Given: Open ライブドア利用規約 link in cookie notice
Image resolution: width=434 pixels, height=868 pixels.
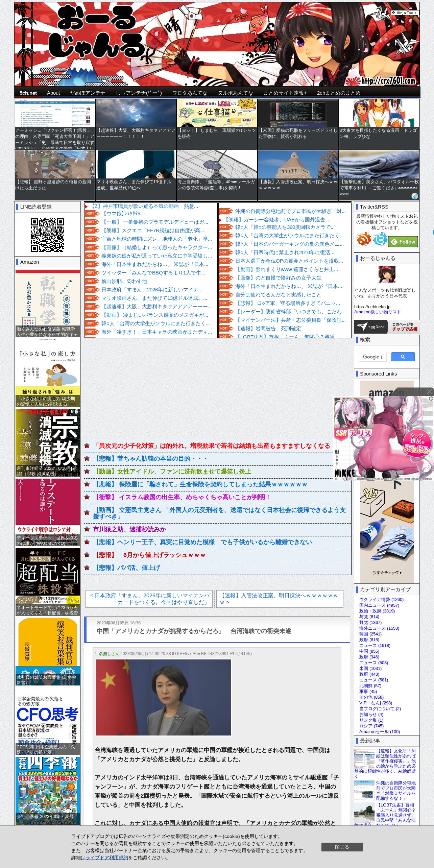Looking at the screenshot, I should click(x=107, y=858).
